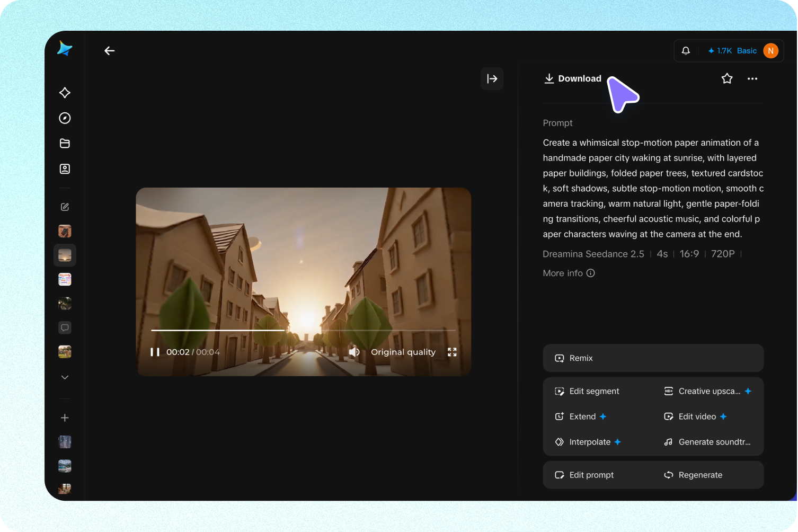Expand the sidebar history with chevron down
This screenshot has height=532, width=798.
[x=65, y=377]
